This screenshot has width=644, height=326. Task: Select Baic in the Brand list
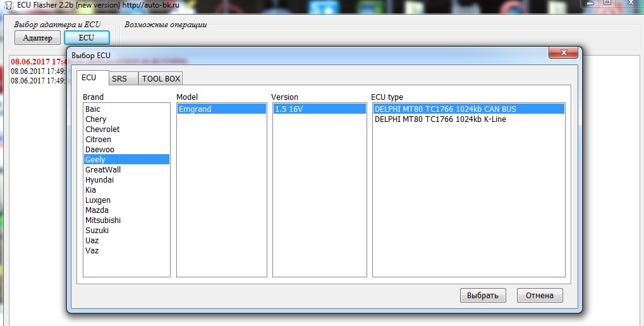coord(126,109)
